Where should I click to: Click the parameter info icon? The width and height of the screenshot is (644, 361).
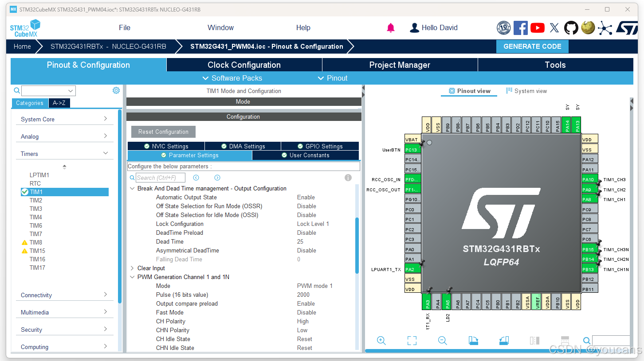point(348,178)
